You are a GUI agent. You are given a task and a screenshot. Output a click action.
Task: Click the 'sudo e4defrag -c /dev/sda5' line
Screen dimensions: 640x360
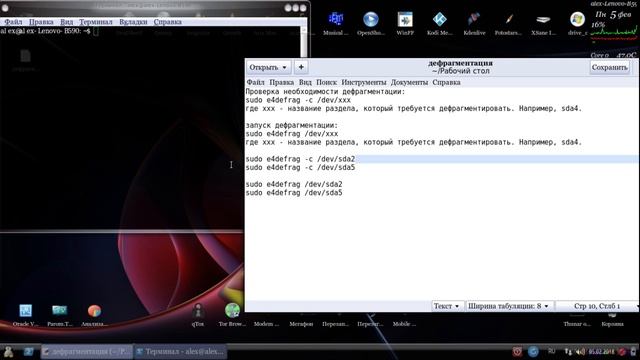point(300,167)
